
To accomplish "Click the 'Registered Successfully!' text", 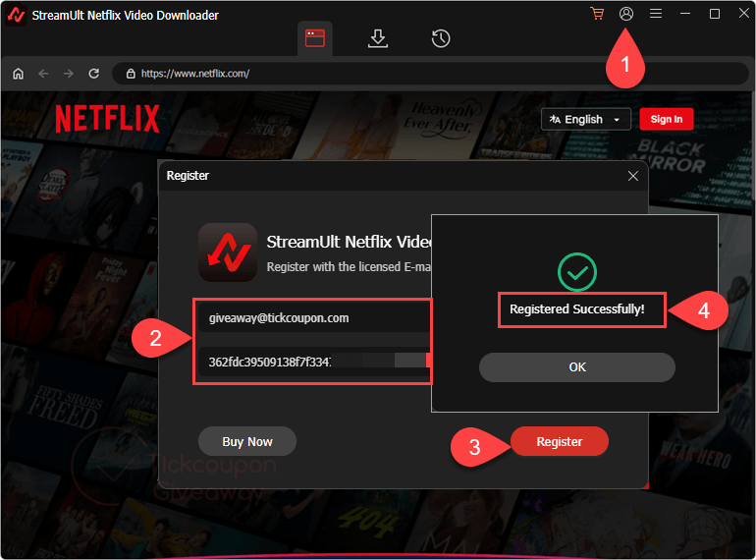I will coord(577,309).
